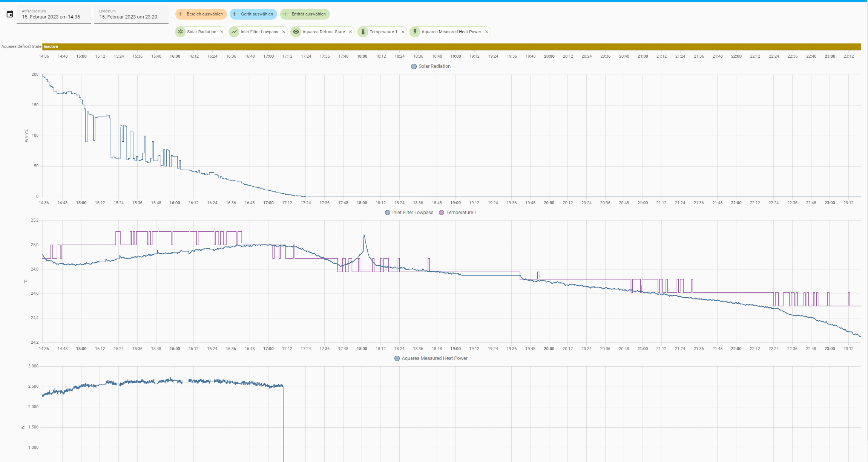This screenshot has width=868, height=462.
Task: Click the Aquarea Measured Heat Power bolt icon
Action: click(415, 32)
